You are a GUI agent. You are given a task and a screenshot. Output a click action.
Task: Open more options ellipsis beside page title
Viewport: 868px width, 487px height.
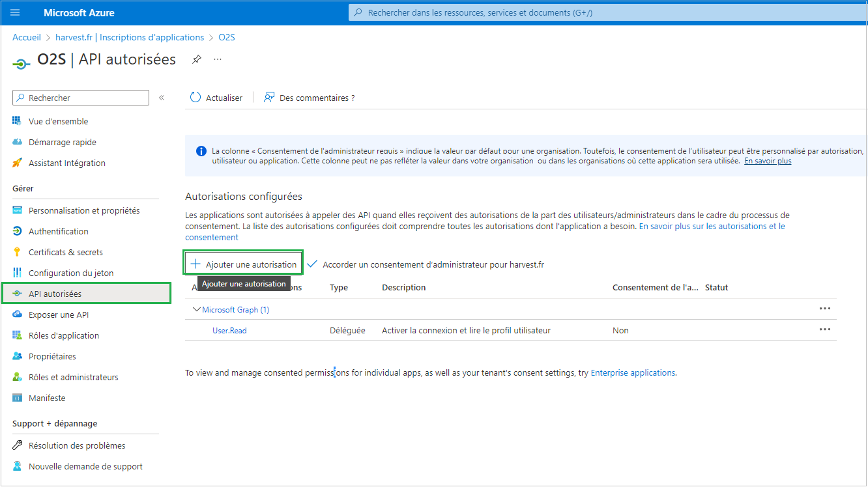pos(218,59)
